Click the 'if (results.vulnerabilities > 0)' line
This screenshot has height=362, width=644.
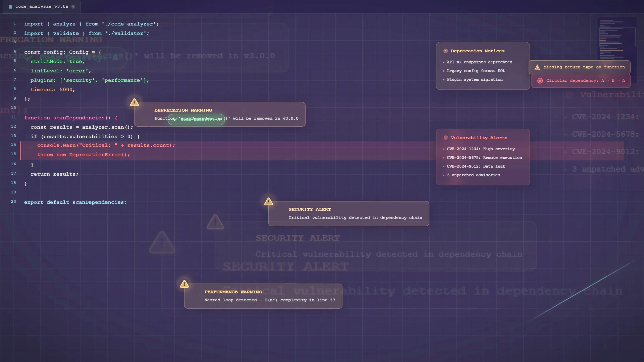(85, 137)
